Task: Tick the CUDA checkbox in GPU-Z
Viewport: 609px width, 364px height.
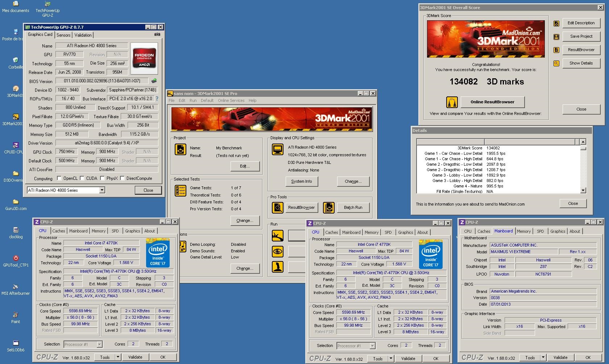Action: click(x=82, y=178)
